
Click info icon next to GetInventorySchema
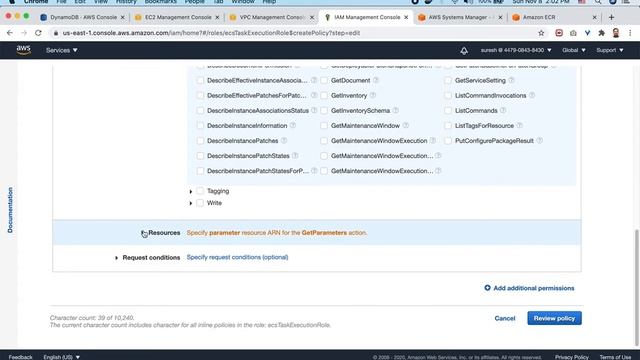396,111
